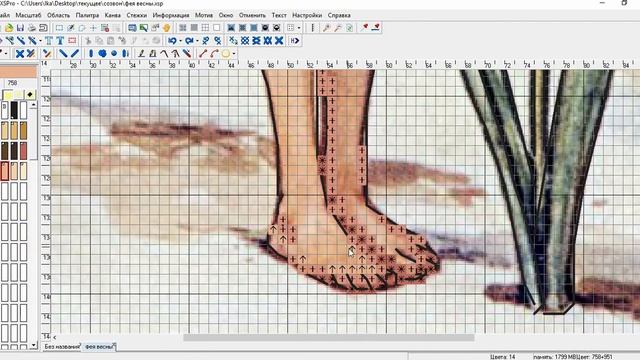The width and height of the screenshot is (640, 360).
Task: Open the Текст menu
Action: click(x=279, y=15)
